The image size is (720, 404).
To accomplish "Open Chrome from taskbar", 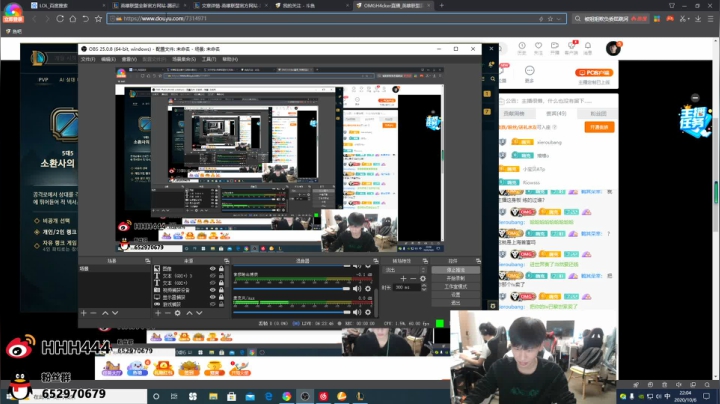I will click(287, 396).
